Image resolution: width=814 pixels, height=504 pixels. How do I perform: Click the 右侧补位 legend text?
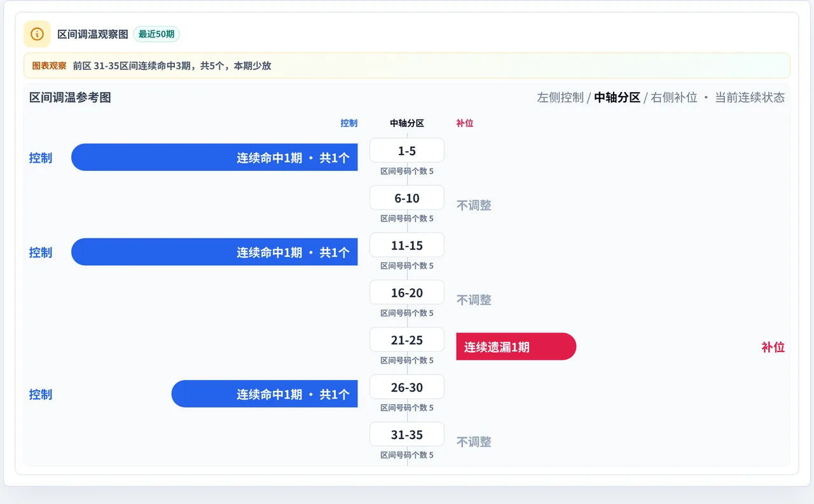pyautogui.click(x=674, y=97)
